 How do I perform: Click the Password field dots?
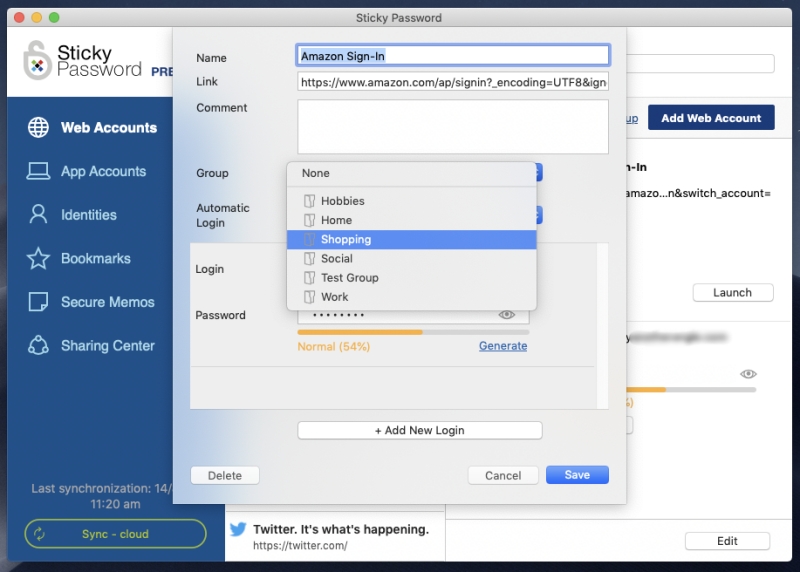point(339,315)
